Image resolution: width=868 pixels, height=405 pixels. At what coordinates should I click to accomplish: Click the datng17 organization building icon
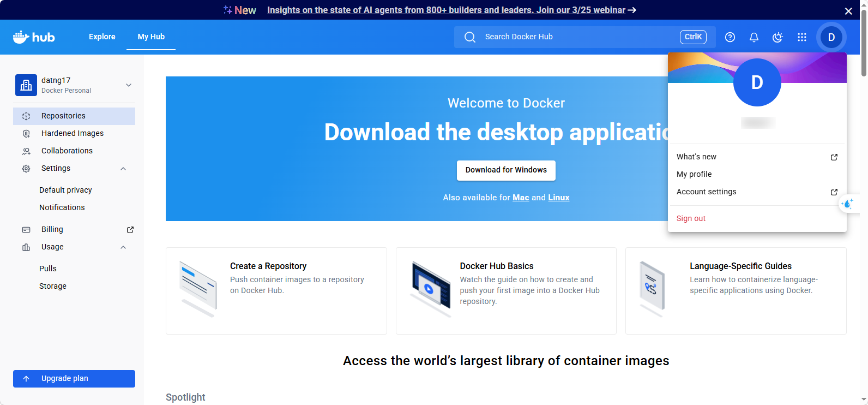click(x=26, y=85)
